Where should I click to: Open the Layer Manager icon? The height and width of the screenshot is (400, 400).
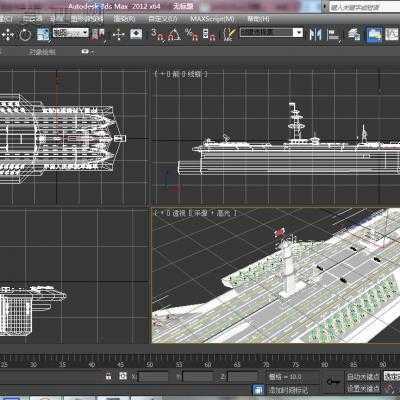[354, 34]
